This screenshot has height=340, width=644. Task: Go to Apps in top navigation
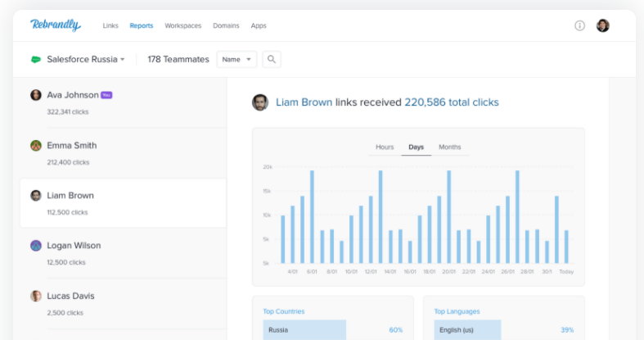(x=259, y=25)
